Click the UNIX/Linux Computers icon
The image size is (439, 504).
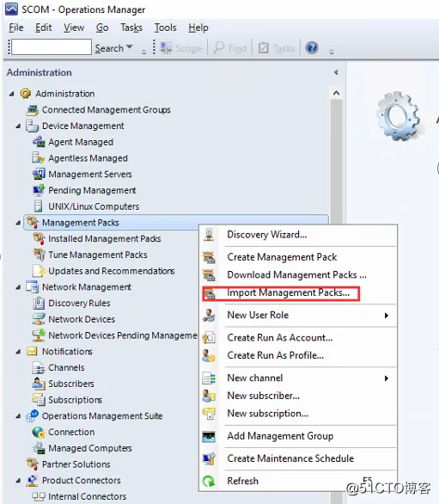pos(38,206)
